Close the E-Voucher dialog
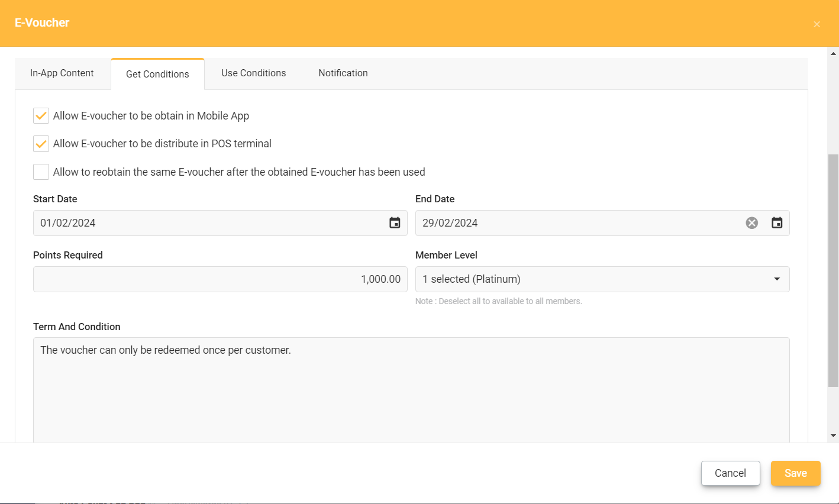This screenshot has height=504, width=839. click(817, 24)
